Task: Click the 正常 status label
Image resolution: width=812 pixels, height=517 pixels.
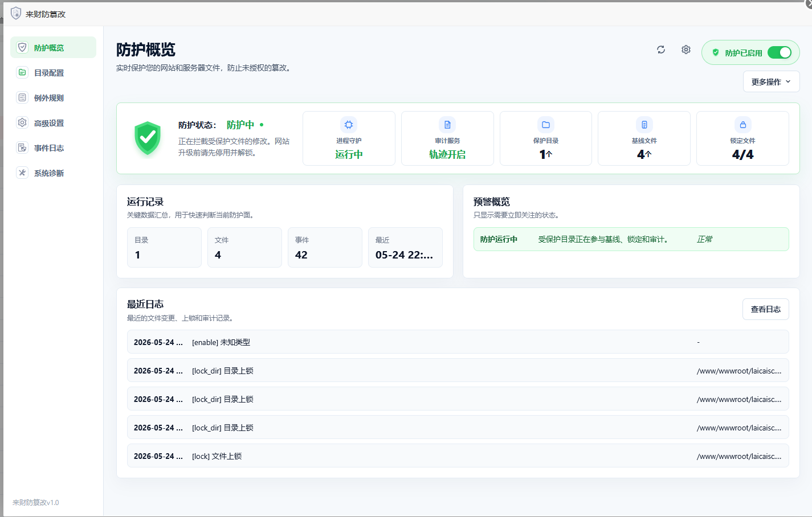Action: (x=704, y=239)
